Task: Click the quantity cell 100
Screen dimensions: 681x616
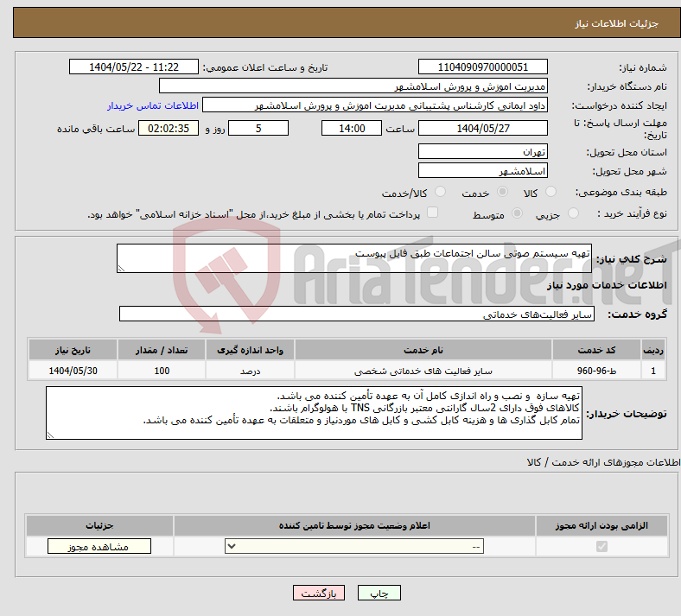Action: [x=161, y=371]
